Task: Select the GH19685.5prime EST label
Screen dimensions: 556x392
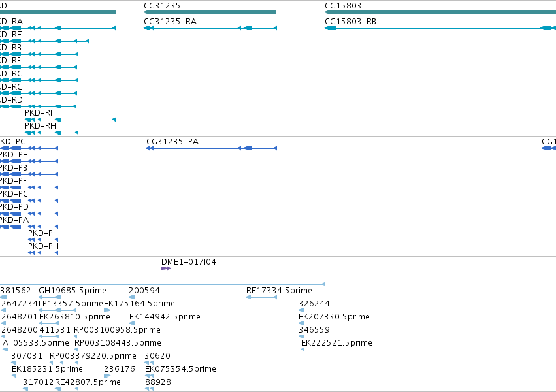Action: pyautogui.click(x=73, y=291)
